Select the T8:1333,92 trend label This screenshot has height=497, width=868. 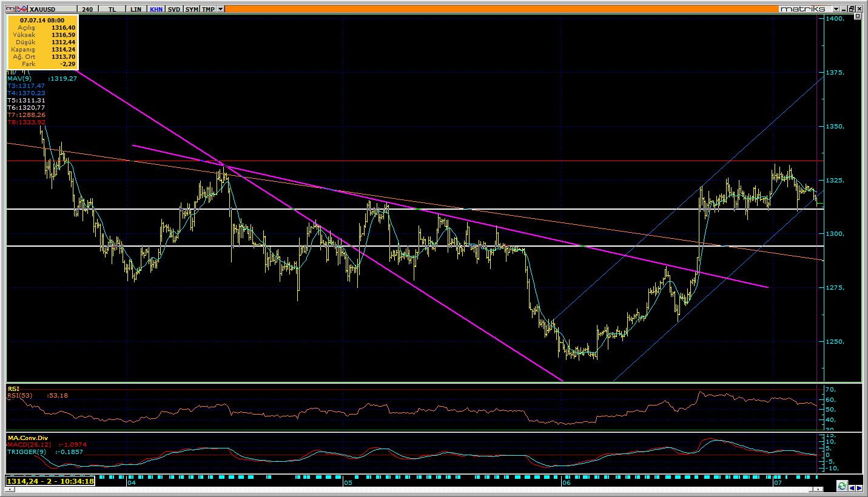click(25, 122)
